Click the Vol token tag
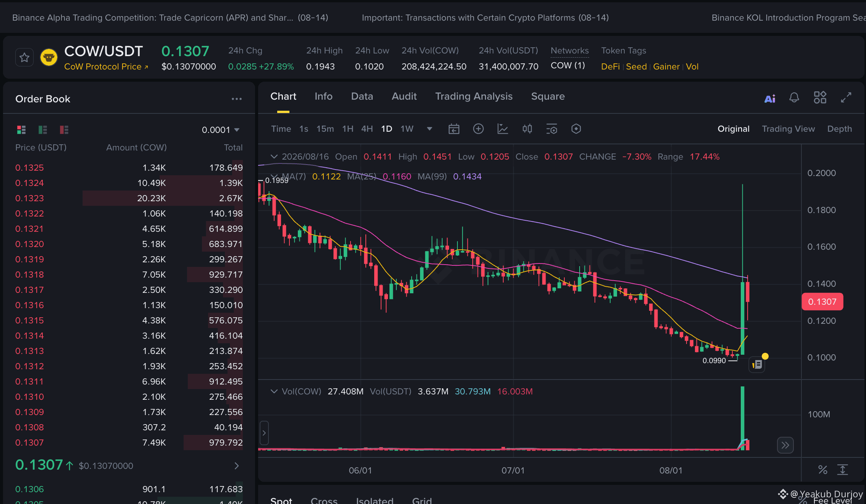 pos(692,67)
